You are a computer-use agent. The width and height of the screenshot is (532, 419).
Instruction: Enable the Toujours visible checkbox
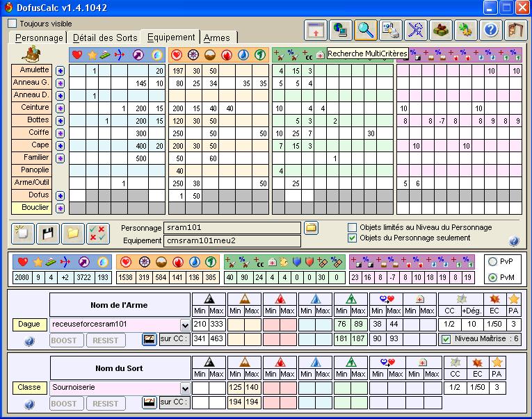coord(13,23)
